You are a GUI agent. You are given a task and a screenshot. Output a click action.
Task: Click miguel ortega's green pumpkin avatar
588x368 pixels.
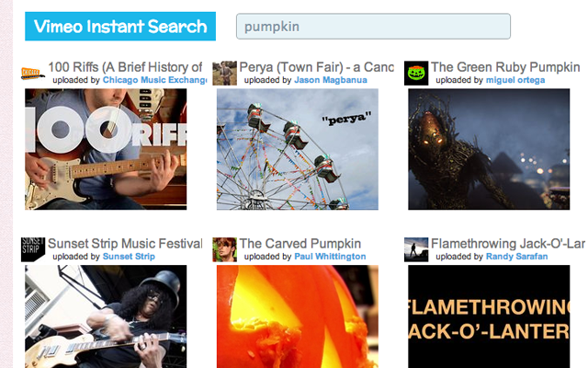416,73
